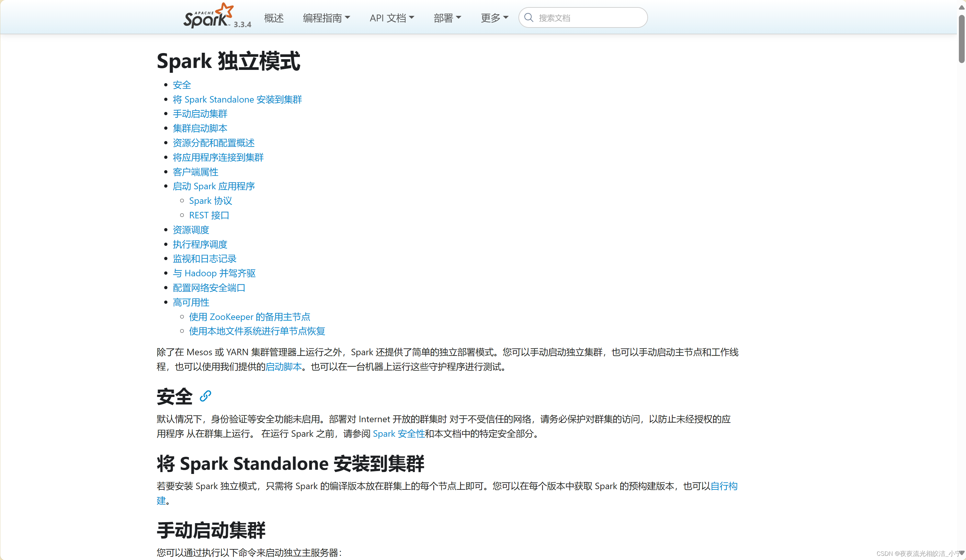Open the 资源分配和配置概述 link

[x=213, y=142]
